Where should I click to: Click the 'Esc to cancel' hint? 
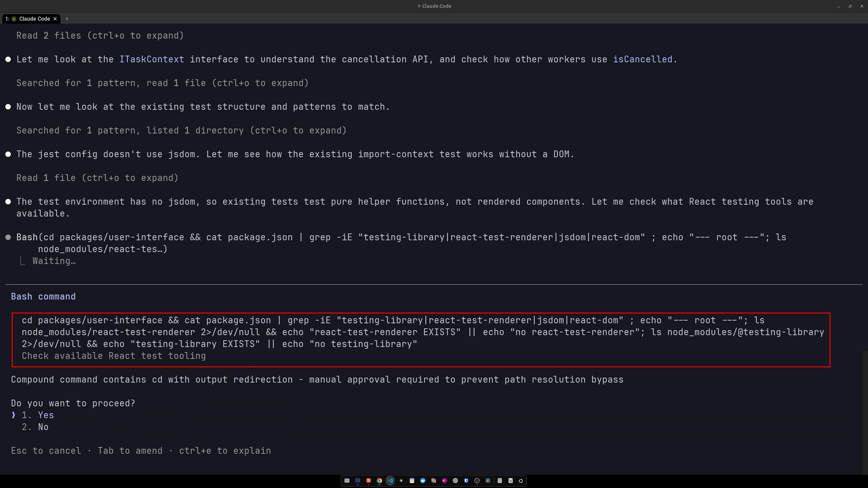(46, 451)
